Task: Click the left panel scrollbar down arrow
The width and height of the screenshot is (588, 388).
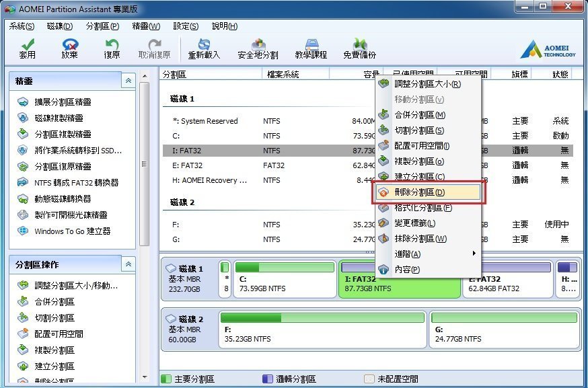Action: pyautogui.click(x=145, y=377)
